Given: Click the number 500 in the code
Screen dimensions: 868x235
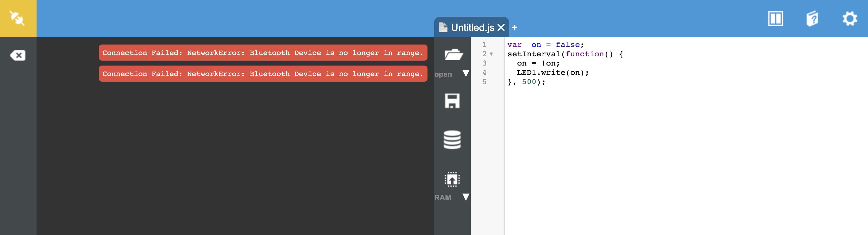Looking at the screenshot, I should (529, 82).
